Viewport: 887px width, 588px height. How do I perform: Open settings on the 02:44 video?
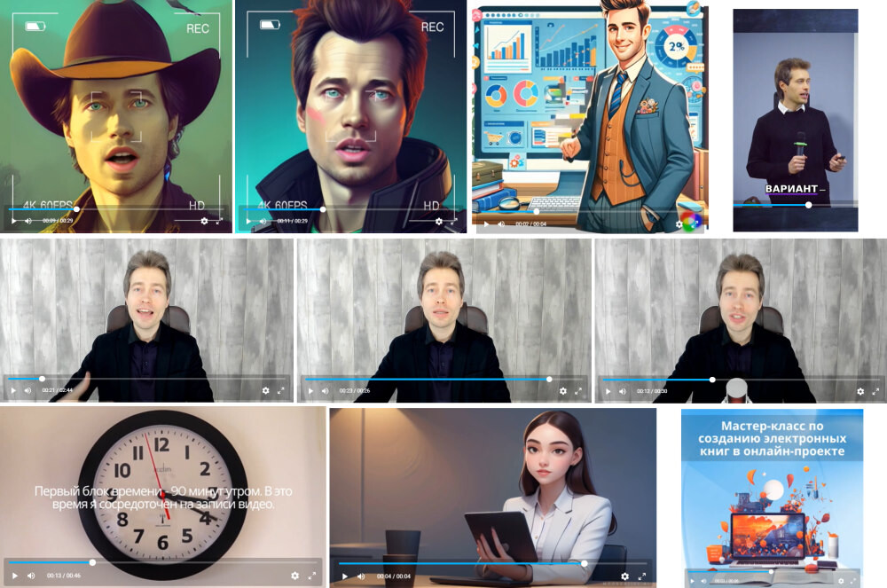[266, 391]
